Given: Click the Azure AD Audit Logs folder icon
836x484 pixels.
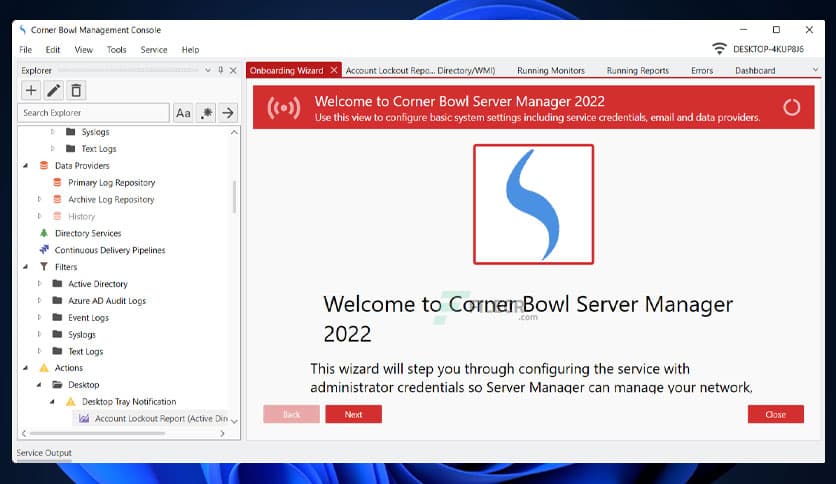Looking at the screenshot, I should (x=58, y=301).
